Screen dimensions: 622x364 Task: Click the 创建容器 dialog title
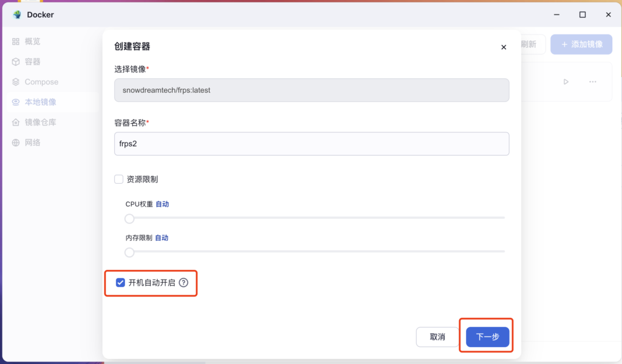(x=132, y=47)
